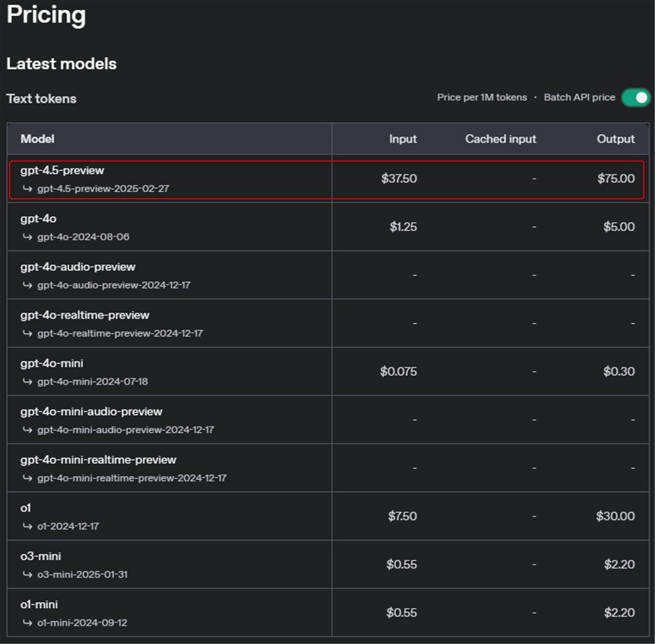Click the arrow icon before gpt-4o-2024-08-06
The image size is (655, 644).
pyautogui.click(x=27, y=237)
